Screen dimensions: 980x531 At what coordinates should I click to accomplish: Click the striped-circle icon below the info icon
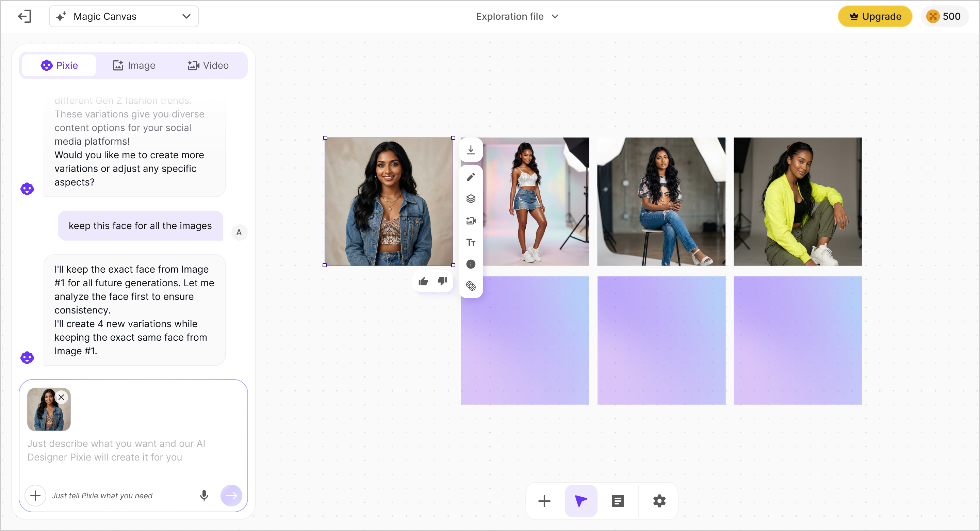[471, 286]
